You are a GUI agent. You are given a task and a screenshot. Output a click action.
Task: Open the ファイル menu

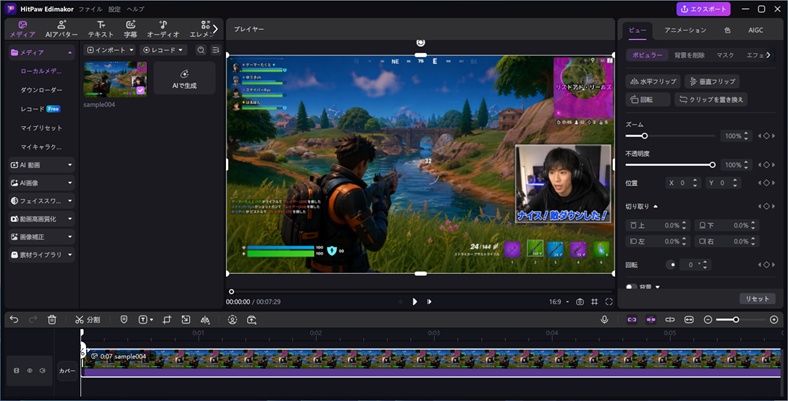[x=90, y=9]
